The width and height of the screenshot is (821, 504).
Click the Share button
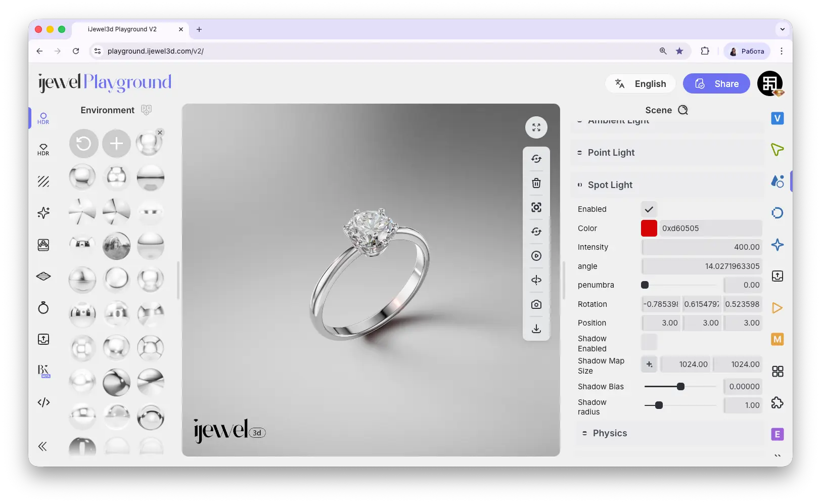click(716, 84)
